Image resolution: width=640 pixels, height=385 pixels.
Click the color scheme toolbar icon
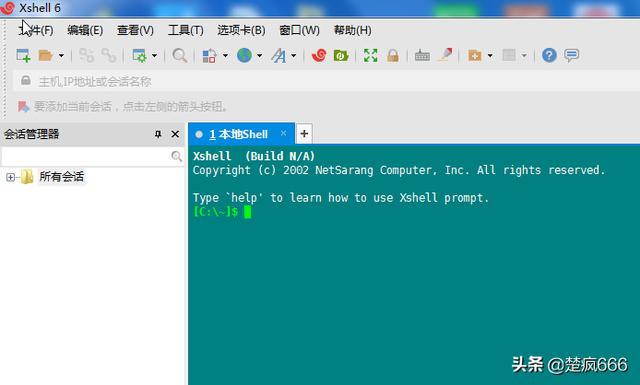click(209, 56)
